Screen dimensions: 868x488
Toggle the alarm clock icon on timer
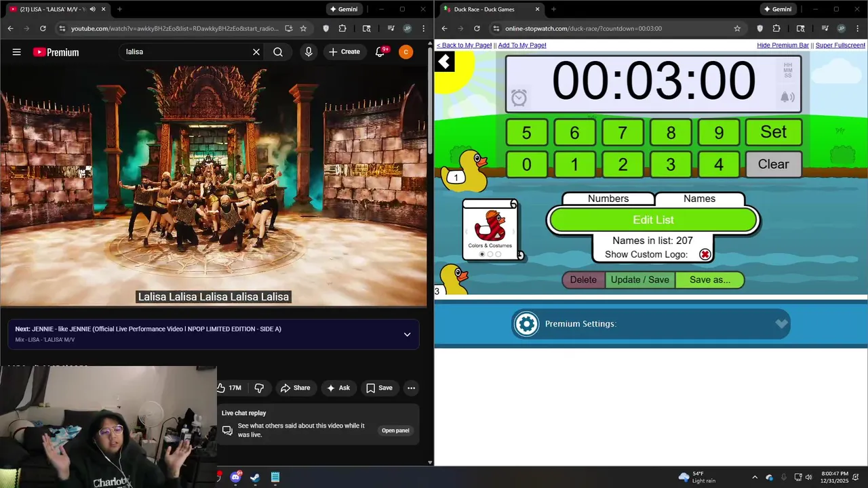point(519,98)
